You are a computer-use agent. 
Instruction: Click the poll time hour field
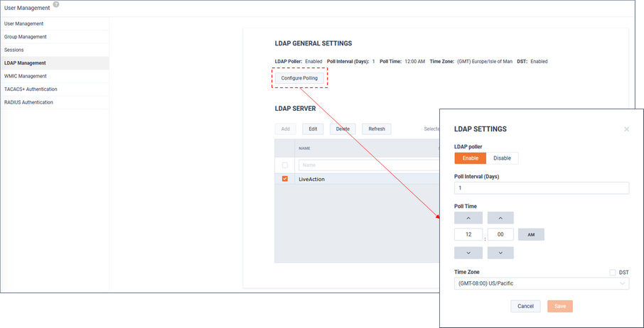point(468,234)
